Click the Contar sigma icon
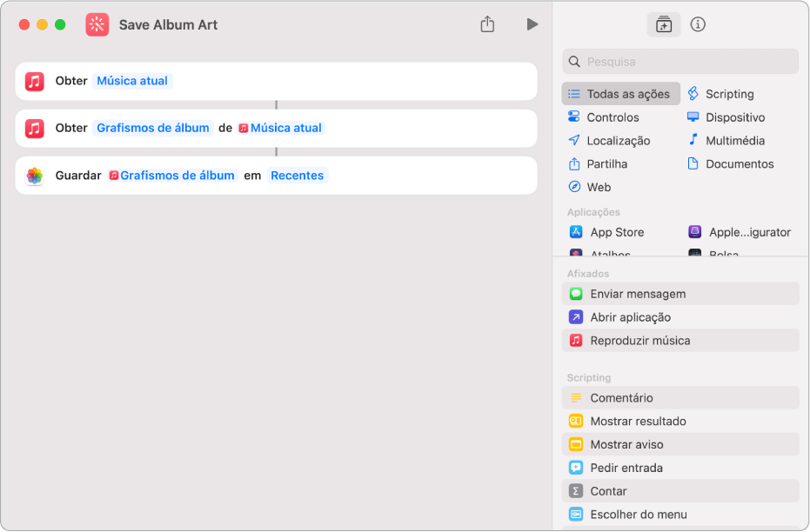 click(x=576, y=491)
